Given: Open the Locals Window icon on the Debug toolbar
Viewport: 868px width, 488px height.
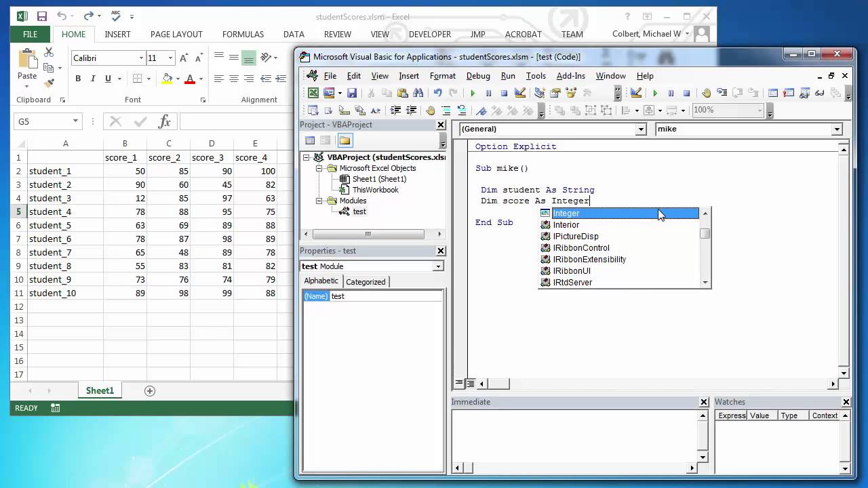Looking at the screenshot, I should tap(772, 93).
